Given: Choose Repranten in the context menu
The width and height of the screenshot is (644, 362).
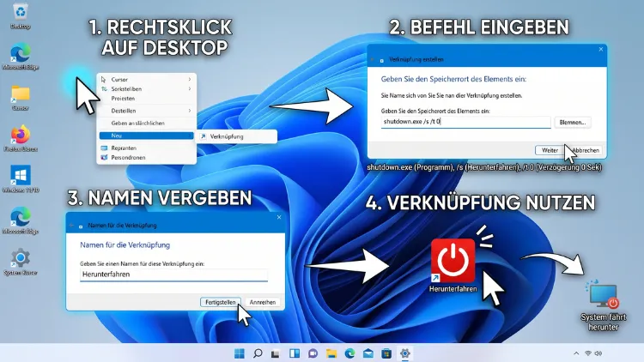Looking at the screenshot, I should (146, 148).
